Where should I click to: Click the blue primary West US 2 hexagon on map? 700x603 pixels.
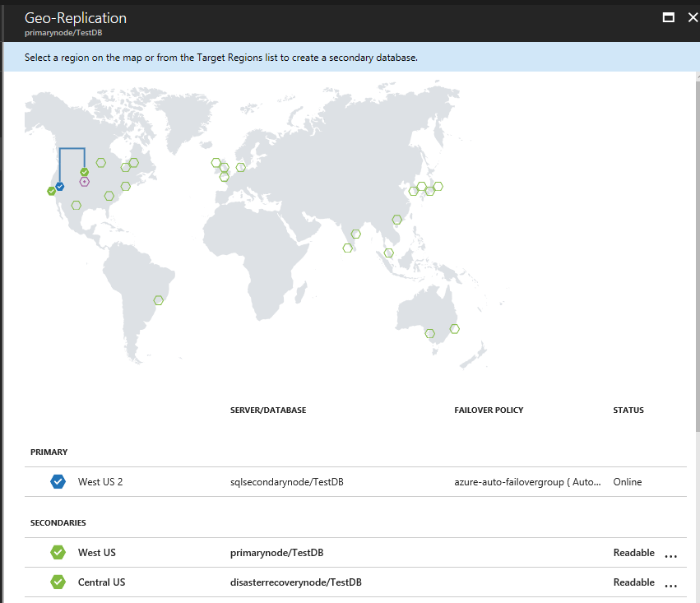click(x=60, y=187)
